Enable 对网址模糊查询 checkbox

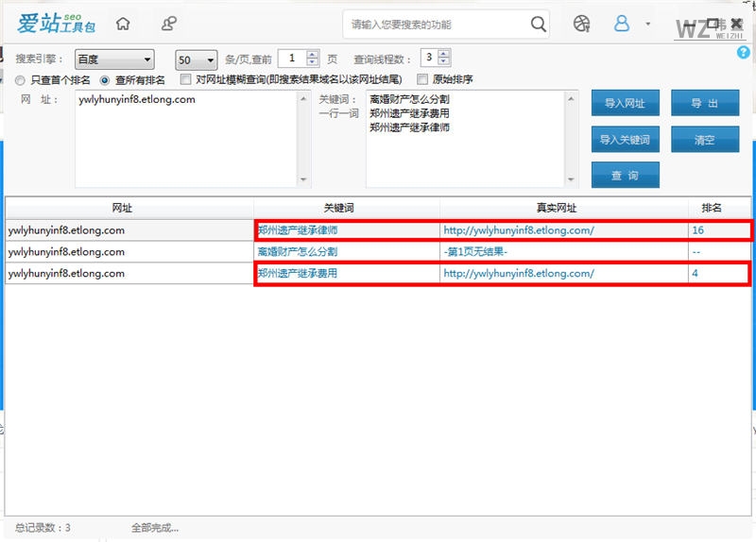tap(186, 80)
